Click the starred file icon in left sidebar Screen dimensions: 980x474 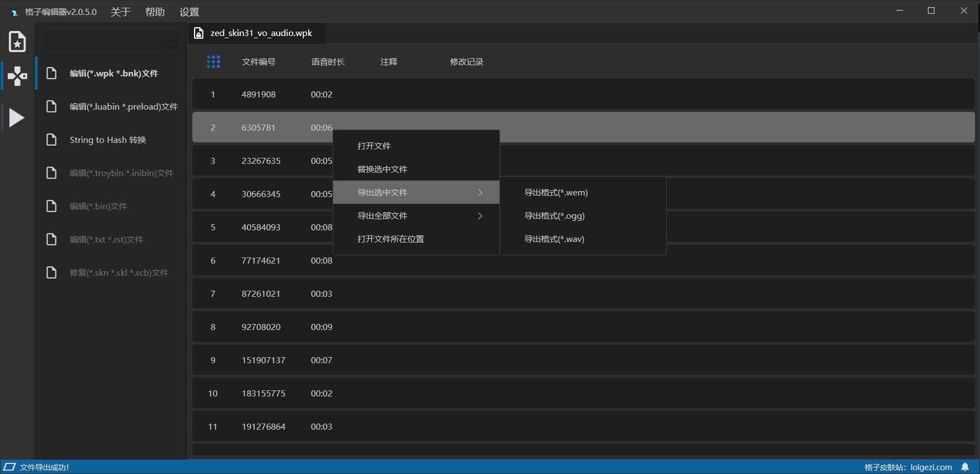(17, 42)
